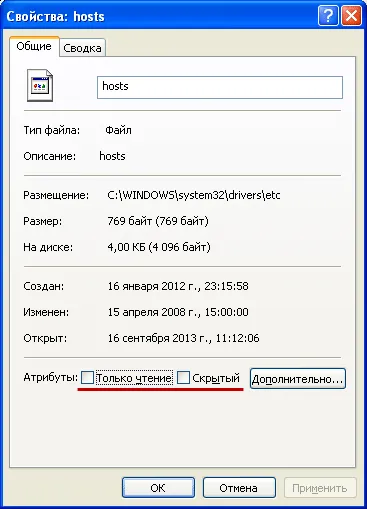Open Дополнительно… attributes dialog

click(298, 379)
